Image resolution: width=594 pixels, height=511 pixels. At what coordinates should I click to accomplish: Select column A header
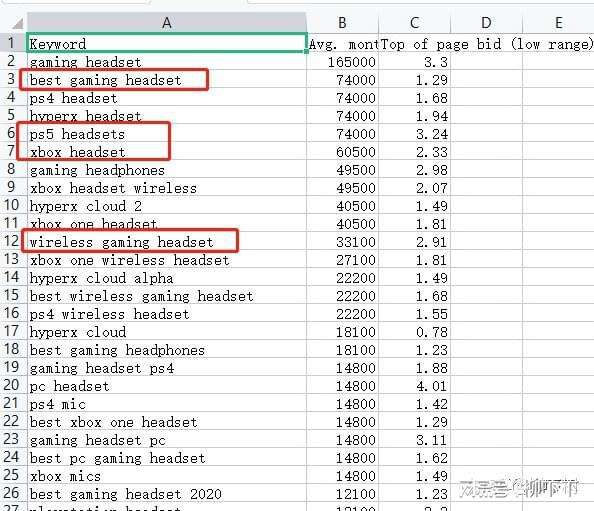(167, 23)
